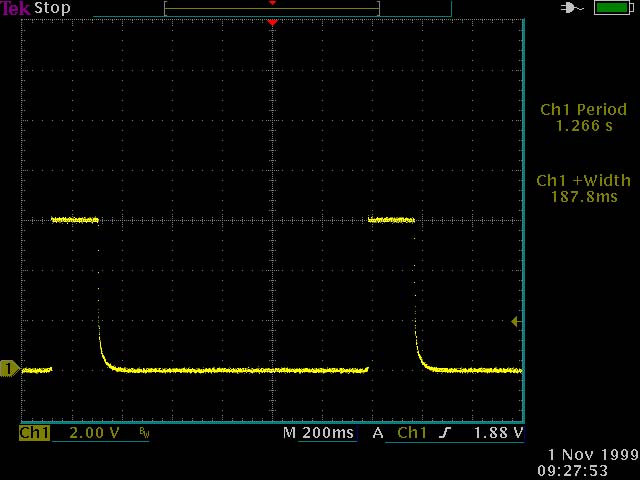Click the Ch1 Period measurement label

point(583,110)
